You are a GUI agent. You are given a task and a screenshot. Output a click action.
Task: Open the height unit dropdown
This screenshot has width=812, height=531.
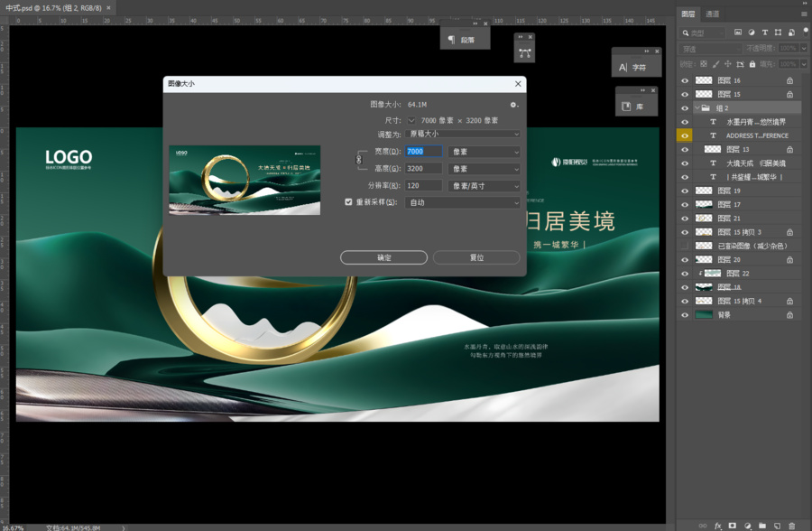click(484, 169)
